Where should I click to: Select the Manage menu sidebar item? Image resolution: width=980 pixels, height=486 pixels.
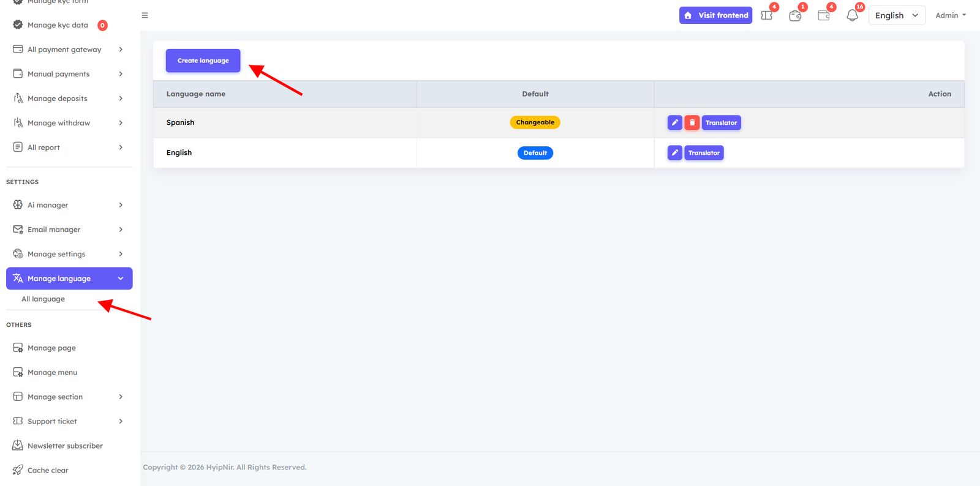[x=52, y=372]
